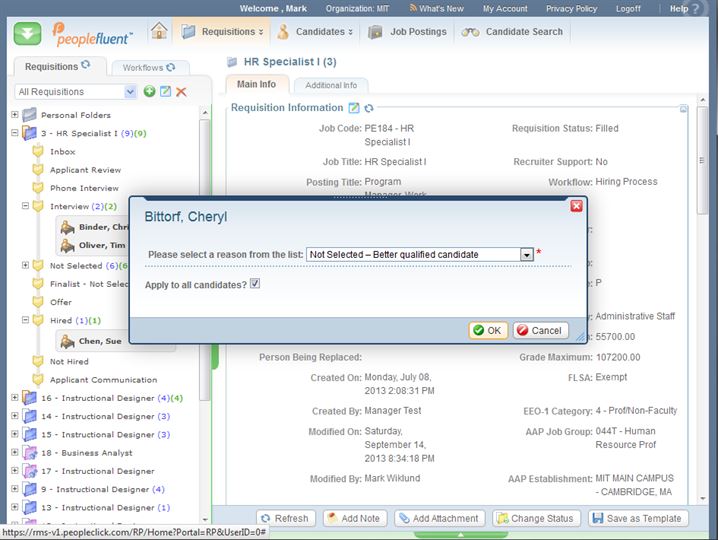This screenshot has height=540, width=718.
Task: Refresh Requisition Information section via arrows icon
Action: [369, 108]
